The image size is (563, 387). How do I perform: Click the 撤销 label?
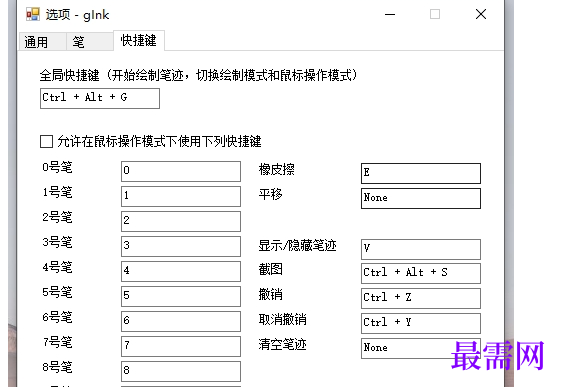(270, 294)
